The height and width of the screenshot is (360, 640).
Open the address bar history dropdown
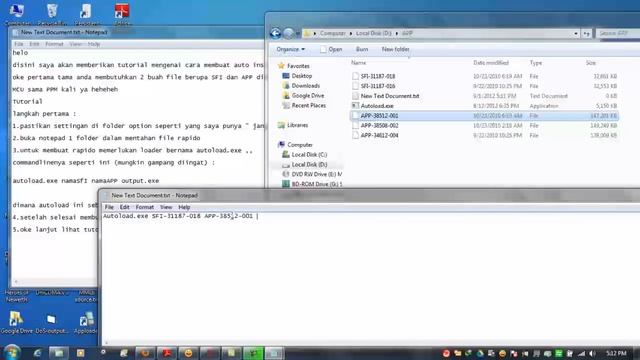[576, 33]
